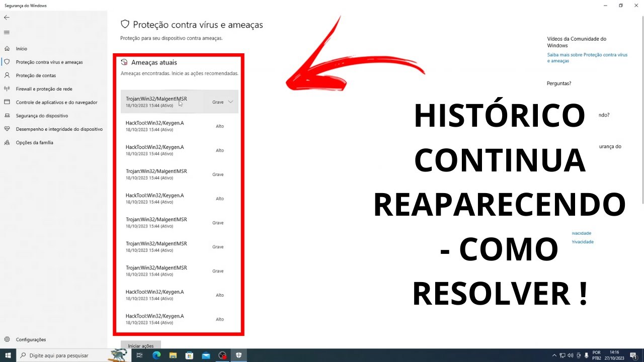Click the Ameaças atuais heading
The width and height of the screenshot is (644, 362).
(x=154, y=62)
